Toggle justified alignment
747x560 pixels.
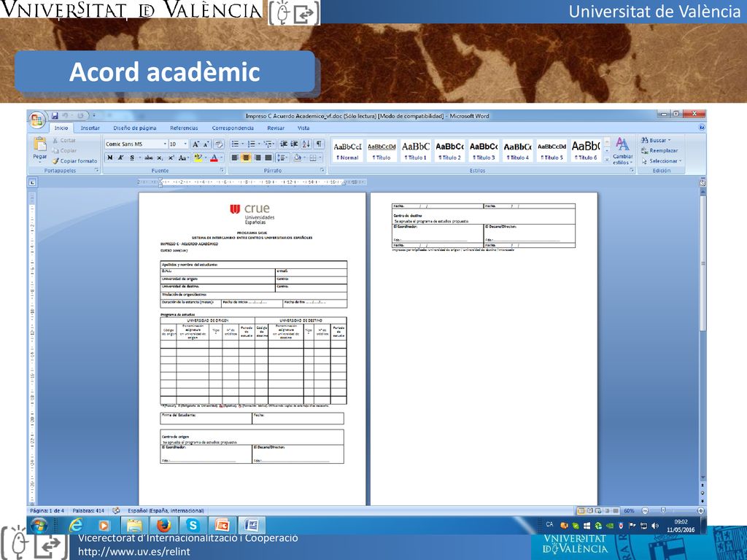pyautogui.click(x=268, y=157)
